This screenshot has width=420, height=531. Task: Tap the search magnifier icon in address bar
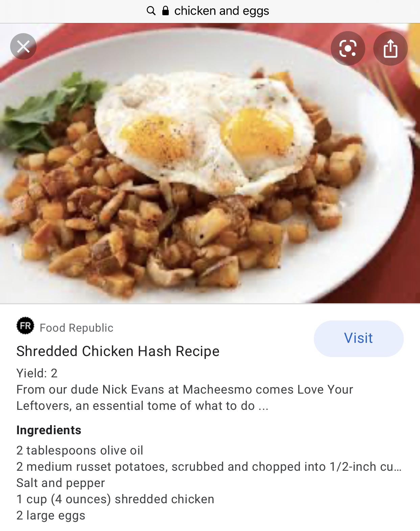tap(151, 11)
